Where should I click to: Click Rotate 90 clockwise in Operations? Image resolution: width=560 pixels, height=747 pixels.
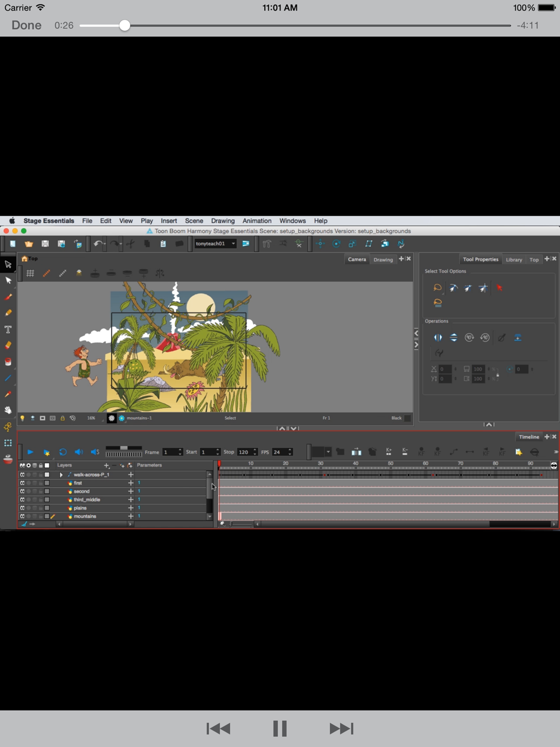(x=469, y=338)
